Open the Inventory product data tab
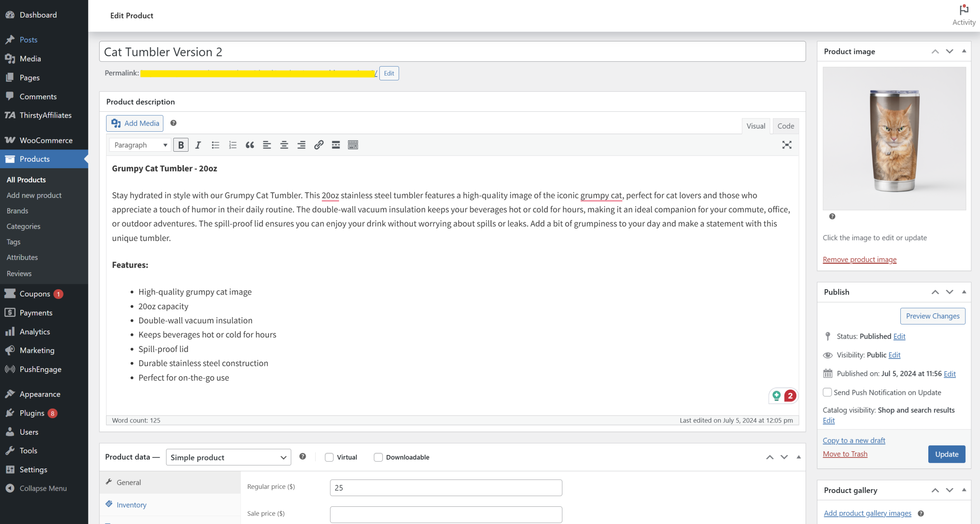The width and height of the screenshot is (980, 524). pyautogui.click(x=131, y=505)
